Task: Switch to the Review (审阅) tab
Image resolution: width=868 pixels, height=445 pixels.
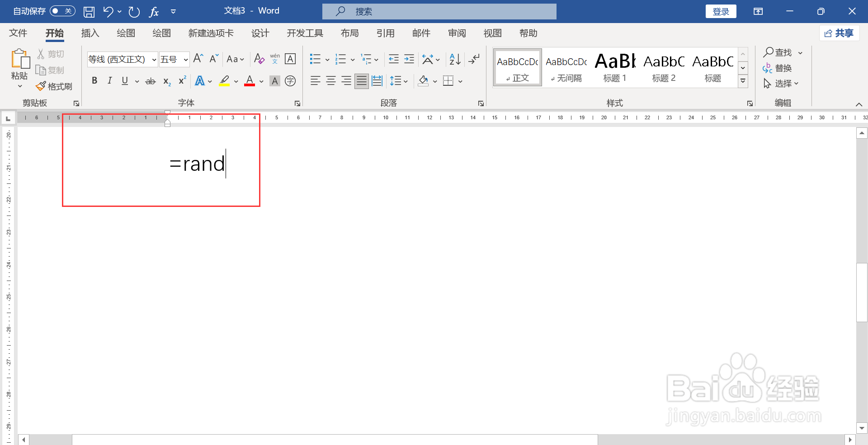Action: (x=457, y=33)
